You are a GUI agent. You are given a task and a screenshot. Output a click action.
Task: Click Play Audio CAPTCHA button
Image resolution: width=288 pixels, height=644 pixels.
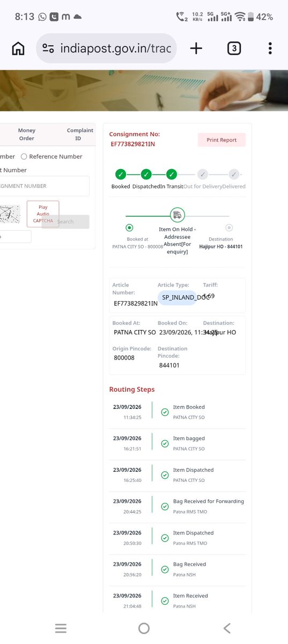tap(43, 214)
